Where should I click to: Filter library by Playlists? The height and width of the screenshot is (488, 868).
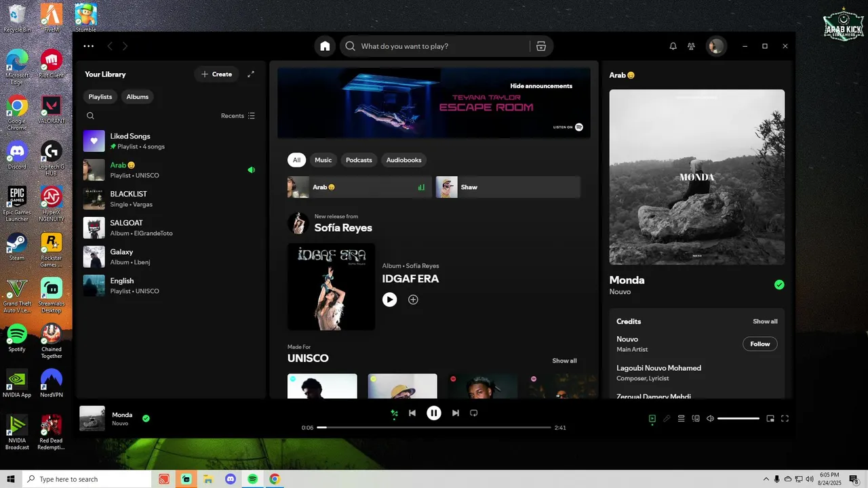point(100,97)
